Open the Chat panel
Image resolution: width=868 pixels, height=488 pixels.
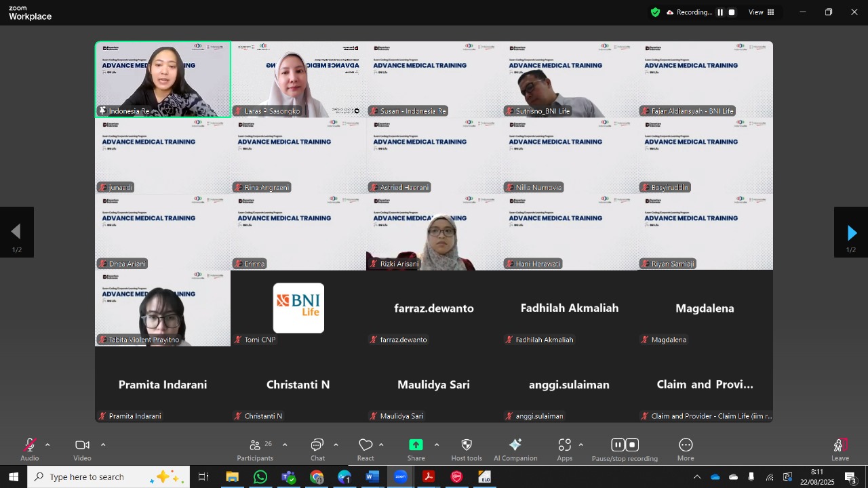[x=317, y=449]
